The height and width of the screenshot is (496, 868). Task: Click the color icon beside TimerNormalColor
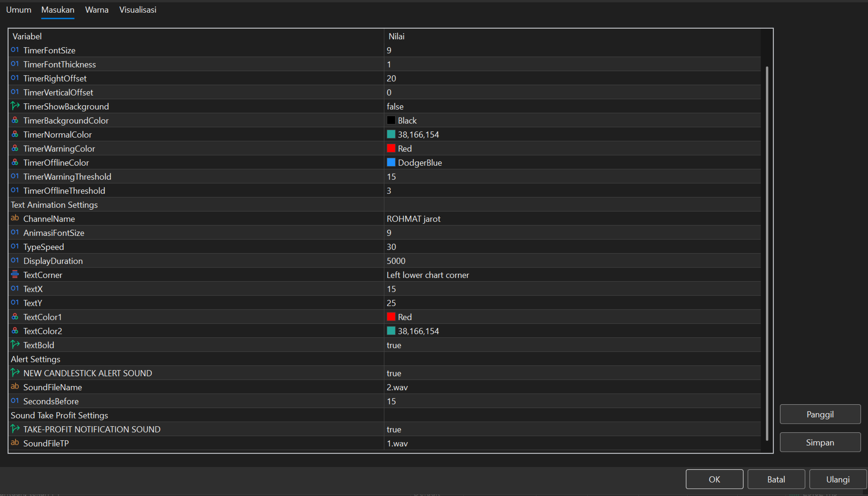tap(15, 134)
